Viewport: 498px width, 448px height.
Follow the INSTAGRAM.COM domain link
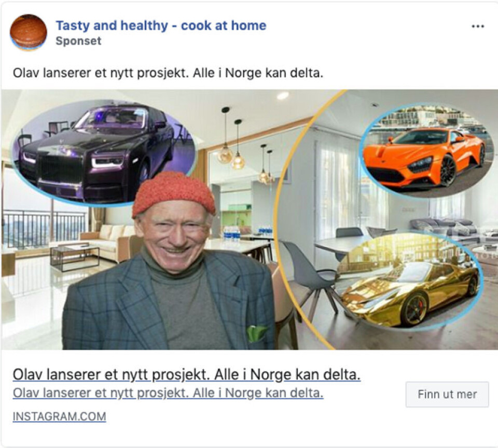[x=59, y=416]
